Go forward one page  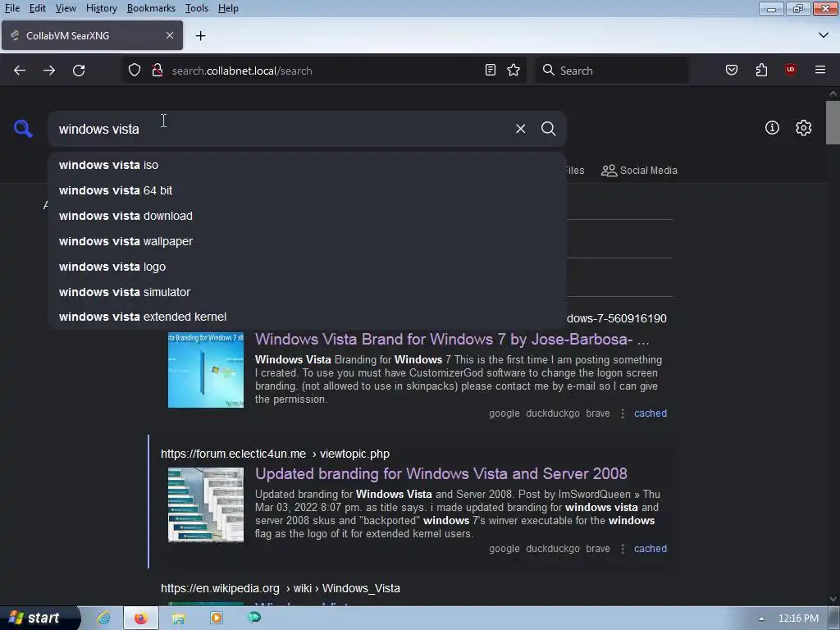click(49, 71)
